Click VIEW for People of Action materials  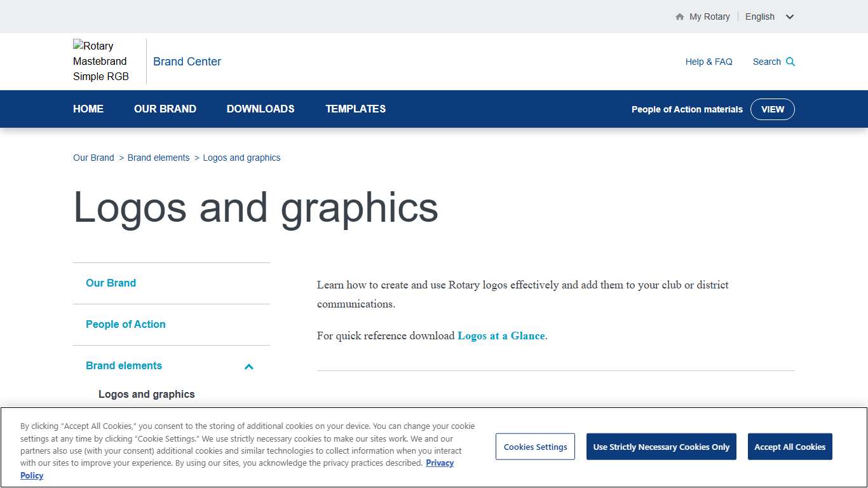pos(773,109)
